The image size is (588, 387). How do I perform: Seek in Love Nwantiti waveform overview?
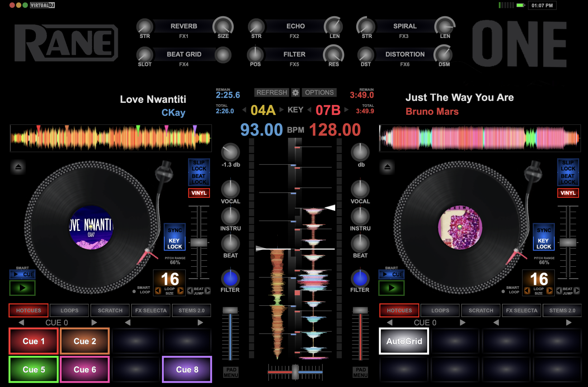[111, 138]
